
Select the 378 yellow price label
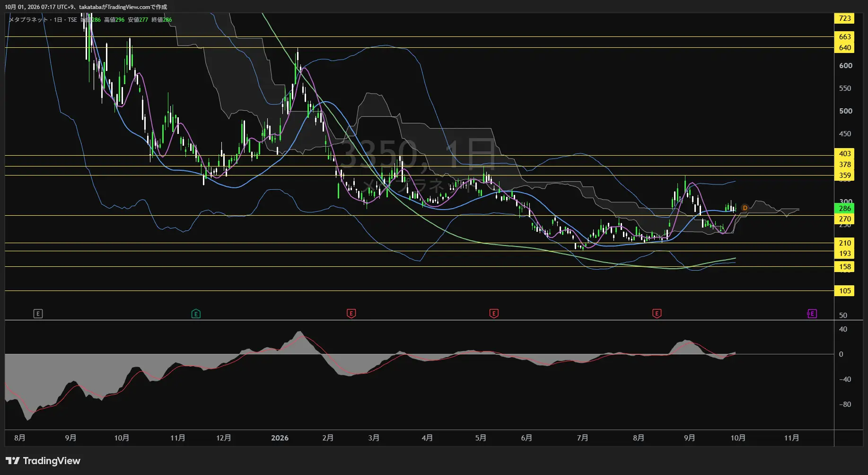click(x=845, y=165)
